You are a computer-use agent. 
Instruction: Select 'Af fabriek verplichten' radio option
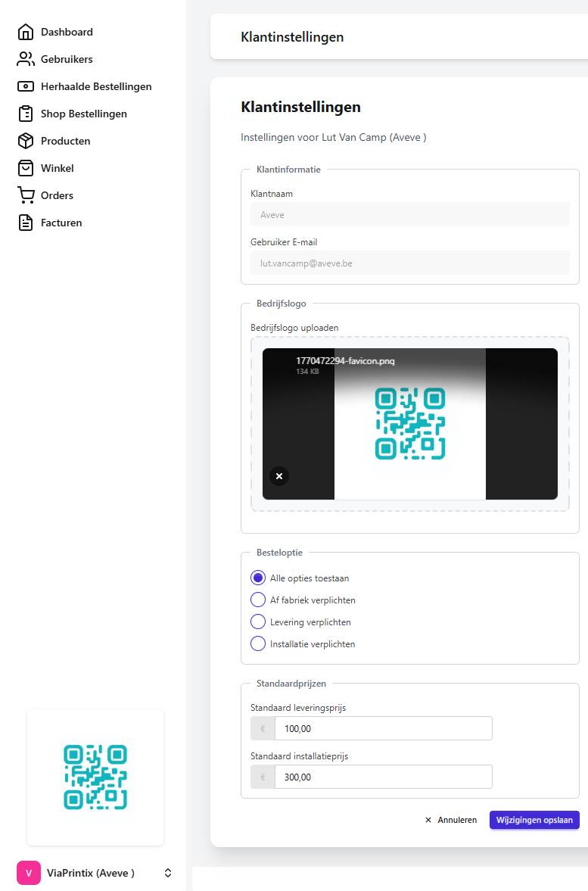[258, 600]
